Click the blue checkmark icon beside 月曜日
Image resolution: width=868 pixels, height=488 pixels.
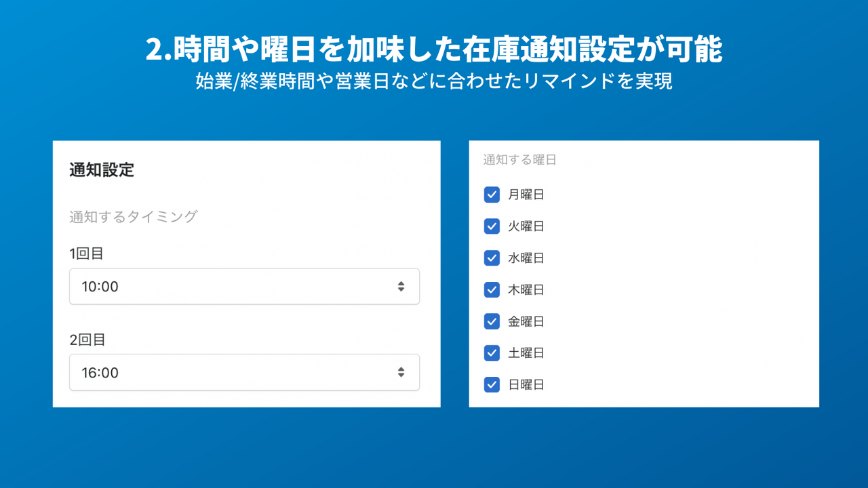(x=492, y=195)
